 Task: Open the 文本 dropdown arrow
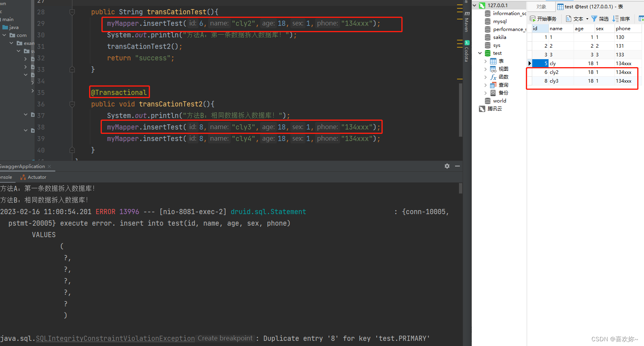coord(587,19)
